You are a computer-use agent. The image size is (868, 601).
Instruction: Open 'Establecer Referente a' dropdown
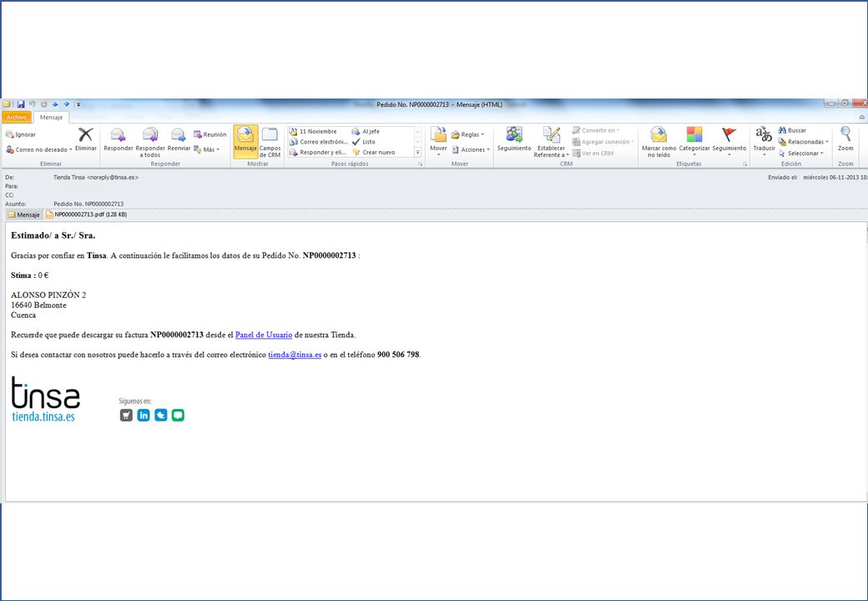[551, 142]
